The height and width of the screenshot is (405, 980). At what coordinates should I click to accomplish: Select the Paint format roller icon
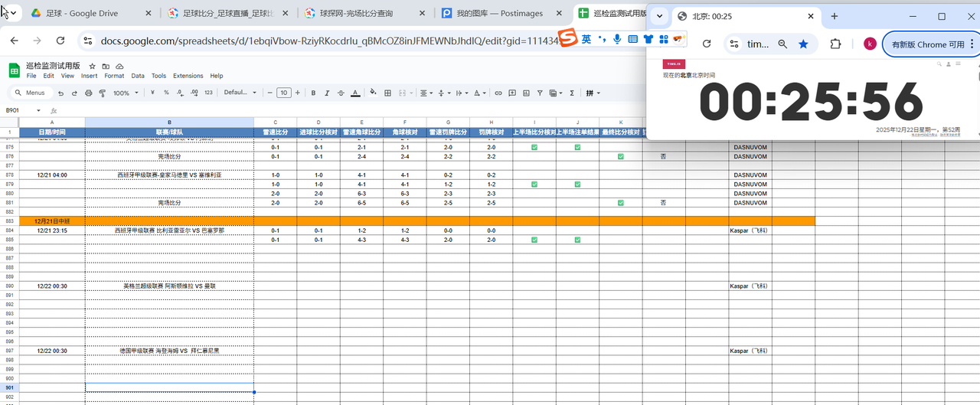[102, 93]
